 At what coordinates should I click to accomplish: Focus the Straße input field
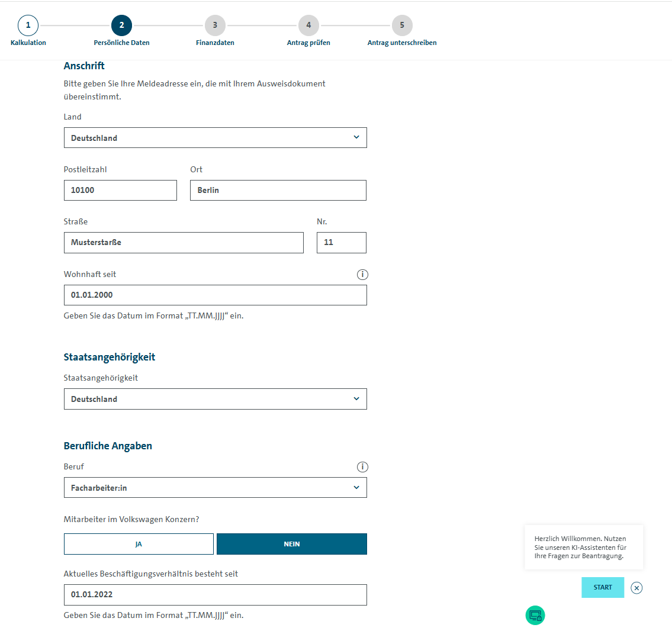click(184, 243)
